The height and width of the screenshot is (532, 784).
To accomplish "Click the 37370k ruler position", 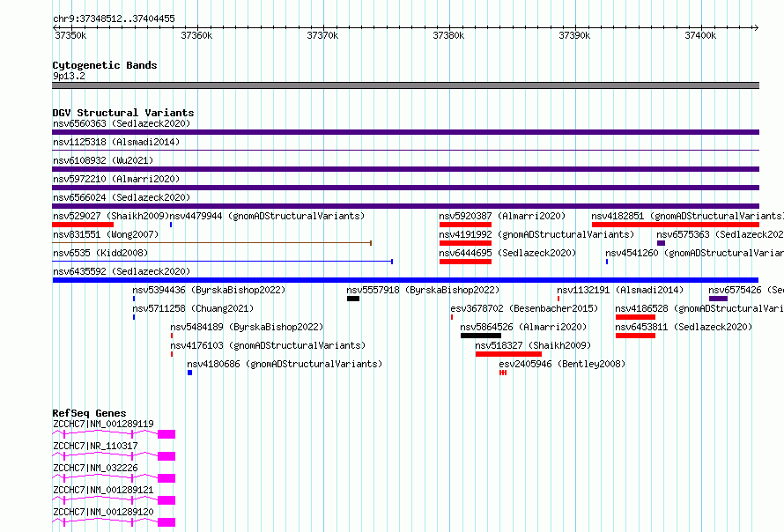I will point(322,35).
